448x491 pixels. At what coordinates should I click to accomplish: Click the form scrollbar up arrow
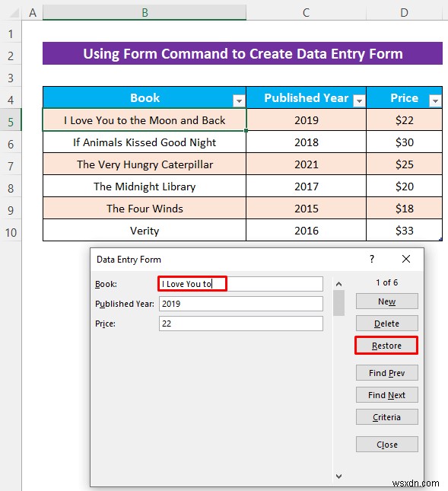[338, 284]
